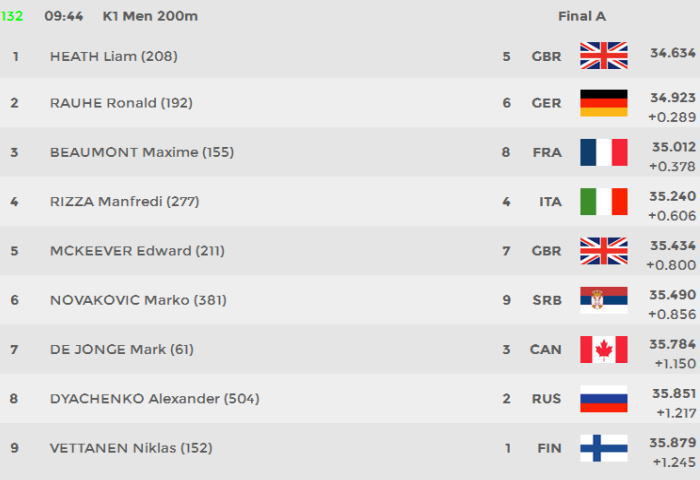Click the Italian flag icon
This screenshot has height=480, width=700.
click(x=604, y=201)
